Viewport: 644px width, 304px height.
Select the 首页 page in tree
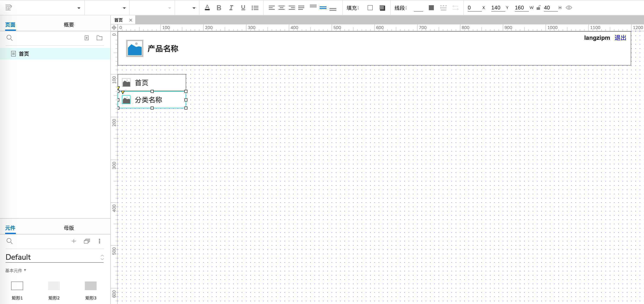point(55,53)
